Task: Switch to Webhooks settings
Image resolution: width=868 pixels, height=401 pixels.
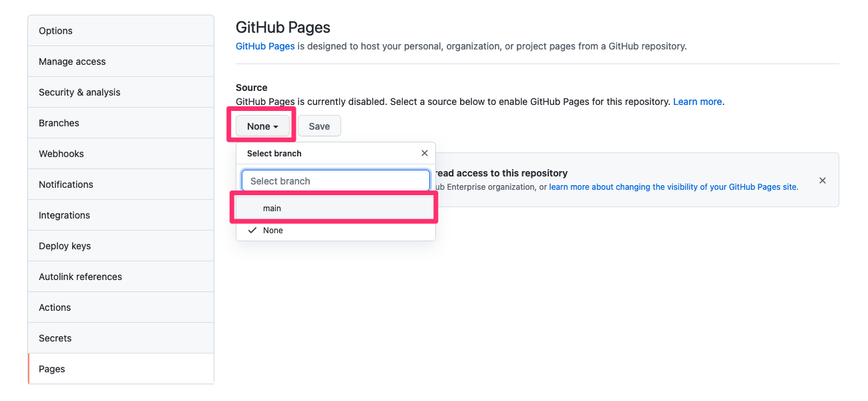Action: tap(61, 154)
